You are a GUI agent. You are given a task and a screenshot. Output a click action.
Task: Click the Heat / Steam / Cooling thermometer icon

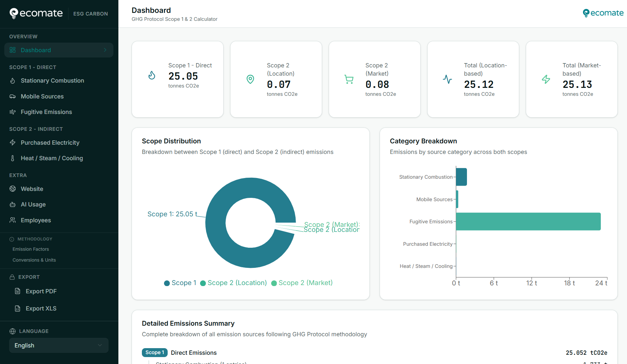click(13, 158)
